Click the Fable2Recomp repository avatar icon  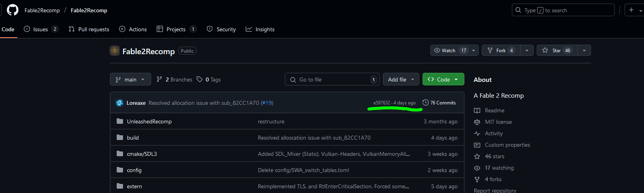click(115, 51)
